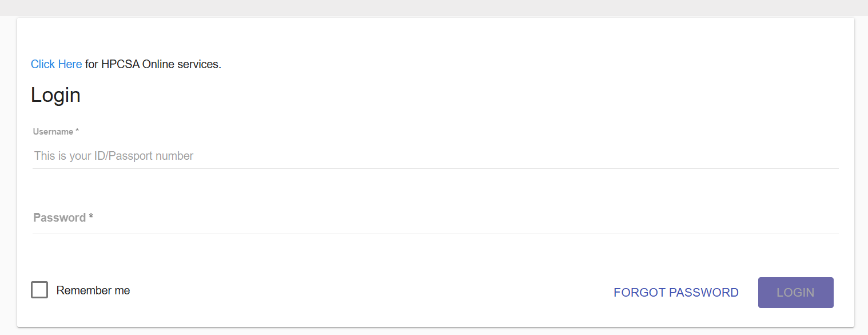Image resolution: width=868 pixels, height=335 pixels.
Task: Click the ID/Passport number placeholder text
Action: tap(114, 156)
